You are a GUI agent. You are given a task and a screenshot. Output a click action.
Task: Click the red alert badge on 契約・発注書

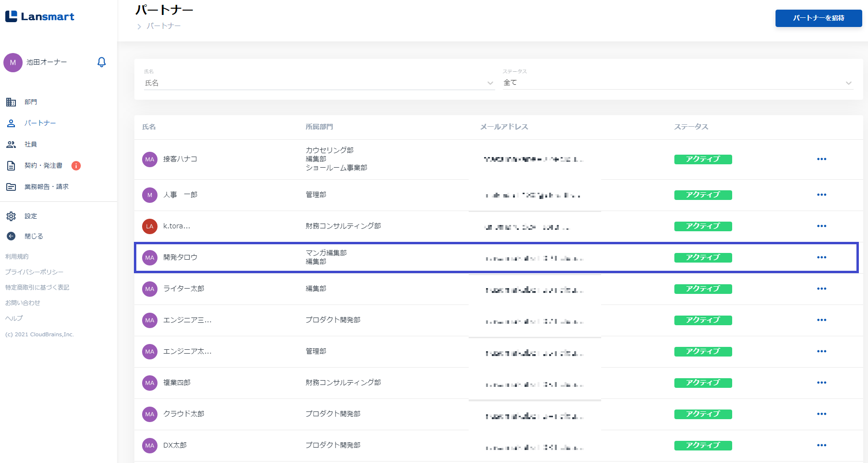[76, 166]
